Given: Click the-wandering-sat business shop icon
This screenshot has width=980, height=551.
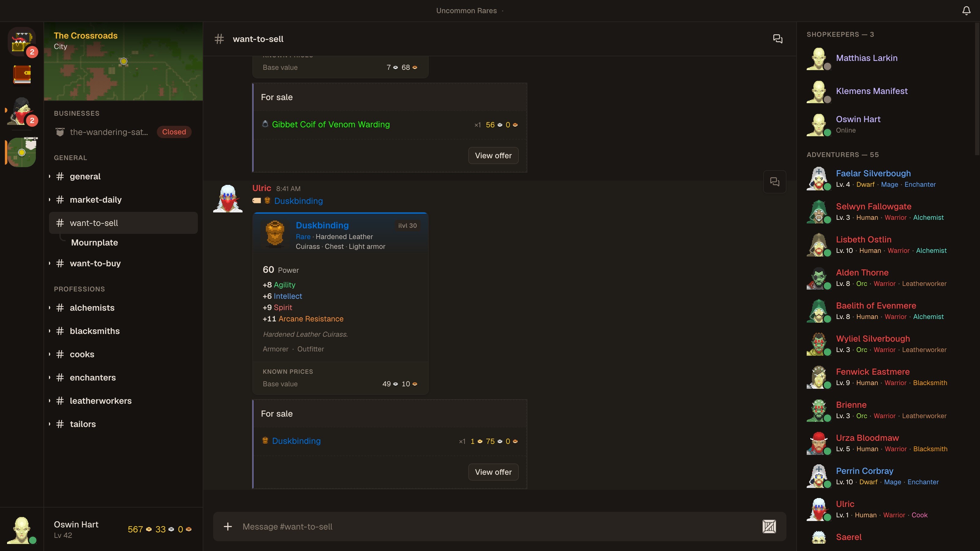Looking at the screenshot, I should (60, 132).
